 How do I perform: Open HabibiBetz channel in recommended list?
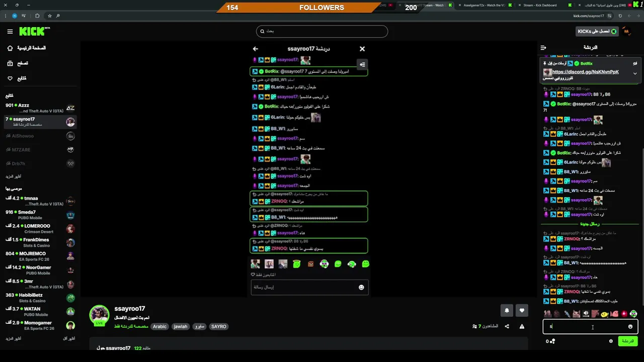(40, 298)
